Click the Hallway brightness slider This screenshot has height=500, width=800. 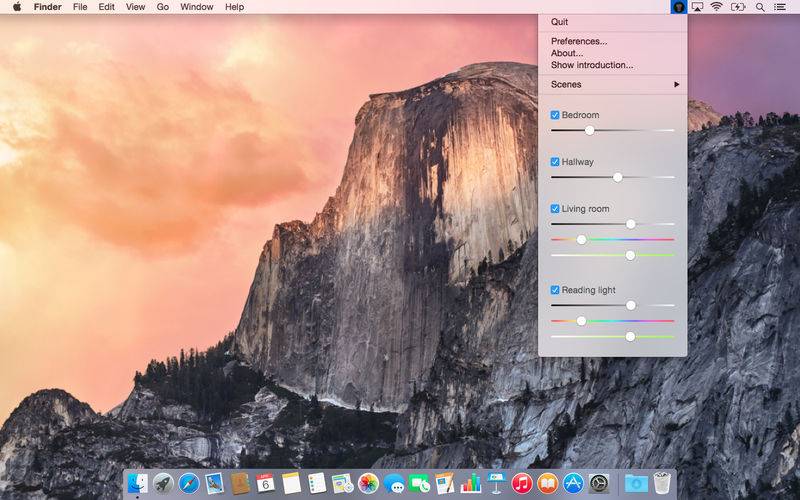pos(613,178)
